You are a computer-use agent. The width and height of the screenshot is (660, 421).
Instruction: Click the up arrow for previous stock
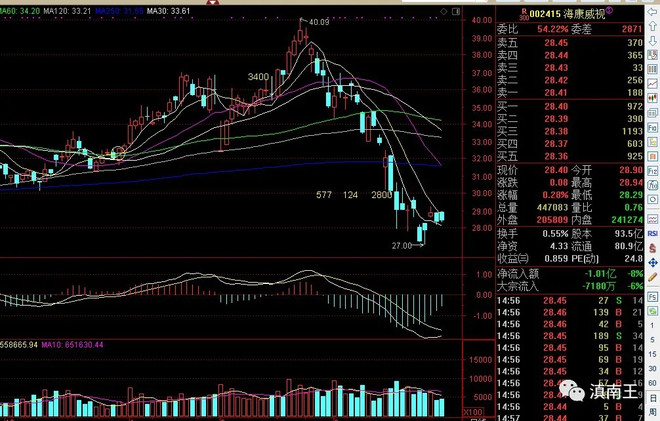(652, 26)
